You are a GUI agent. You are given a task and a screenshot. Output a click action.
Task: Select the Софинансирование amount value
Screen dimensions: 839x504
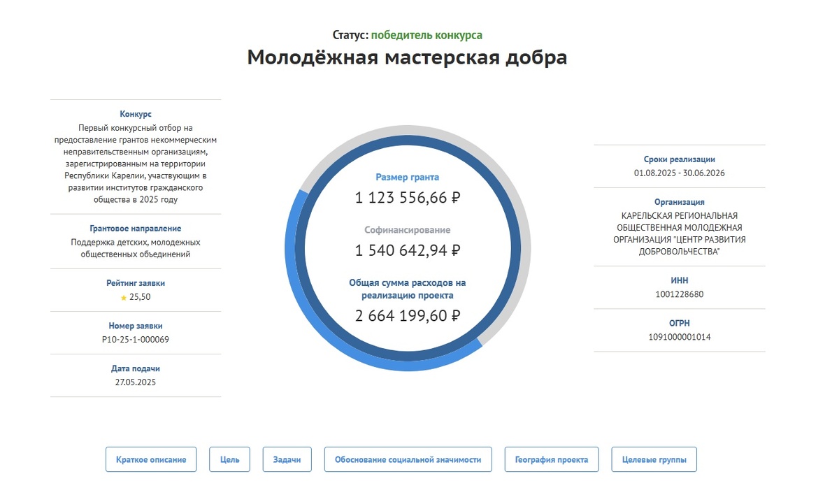point(409,248)
